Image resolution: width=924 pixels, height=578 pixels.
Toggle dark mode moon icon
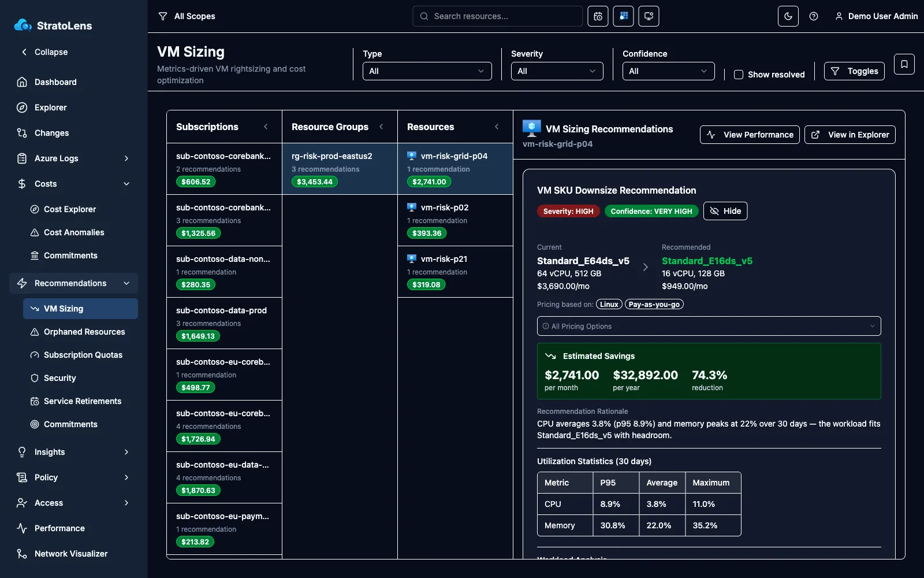pos(788,16)
